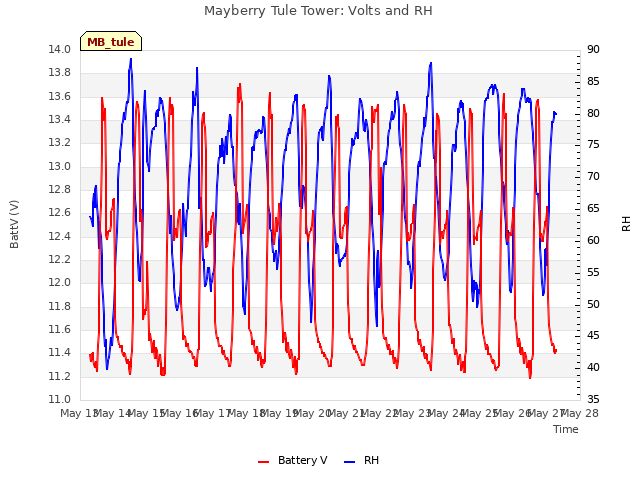Screen dimensions: 640x480
Task: Click the MB_tule annotation label
Action: (x=111, y=42)
